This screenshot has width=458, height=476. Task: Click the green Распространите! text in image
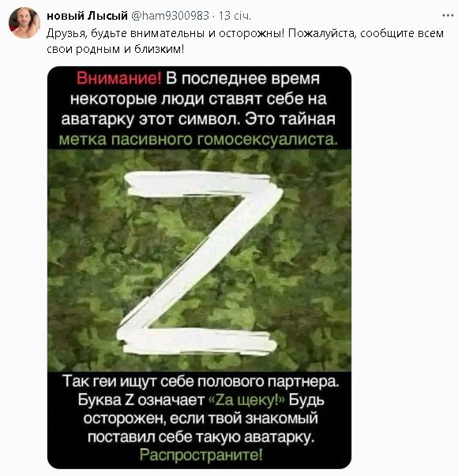(x=201, y=455)
